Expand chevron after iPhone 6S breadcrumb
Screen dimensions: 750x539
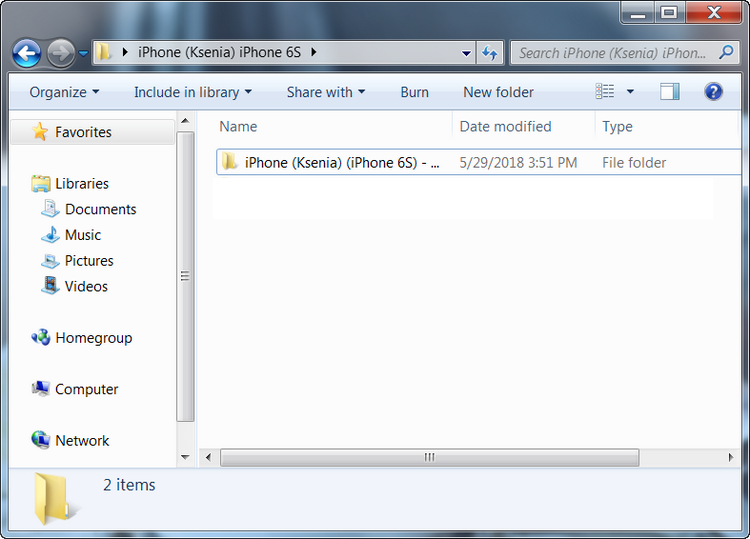(x=314, y=52)
